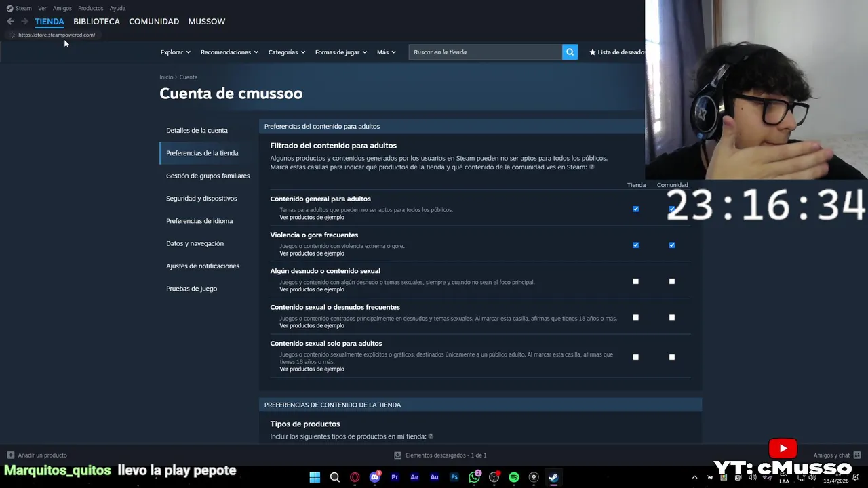Click the plus icon for Añadir un producto
This screenshot has height=488, width=868.
coord(10,455)
